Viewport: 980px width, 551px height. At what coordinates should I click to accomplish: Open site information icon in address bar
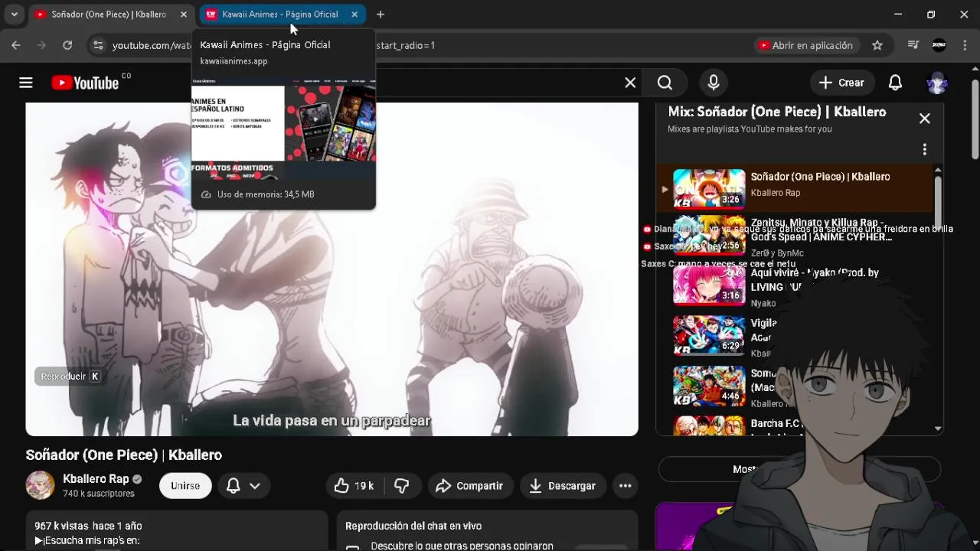[97, 45]
